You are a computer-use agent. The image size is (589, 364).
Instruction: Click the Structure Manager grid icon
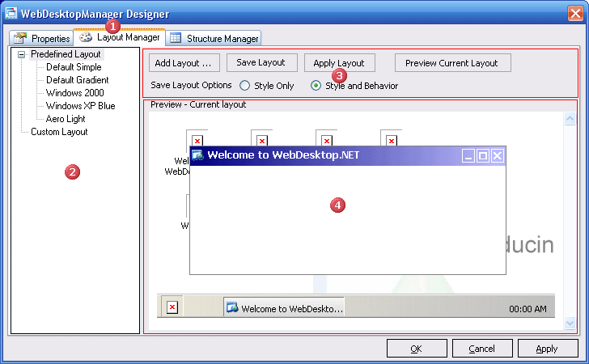[x=176, y=38]
